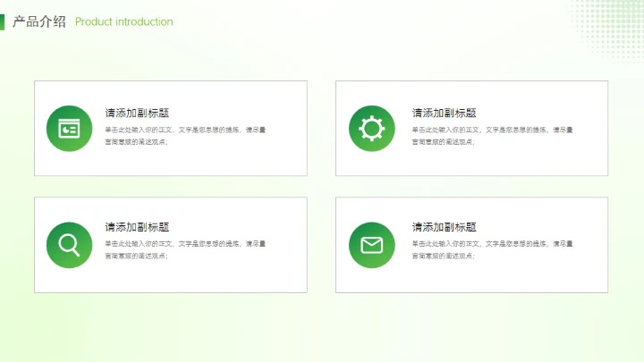644x362 pixels.
Task: Select body text in the mail icon card
Action: click(493, 249)
